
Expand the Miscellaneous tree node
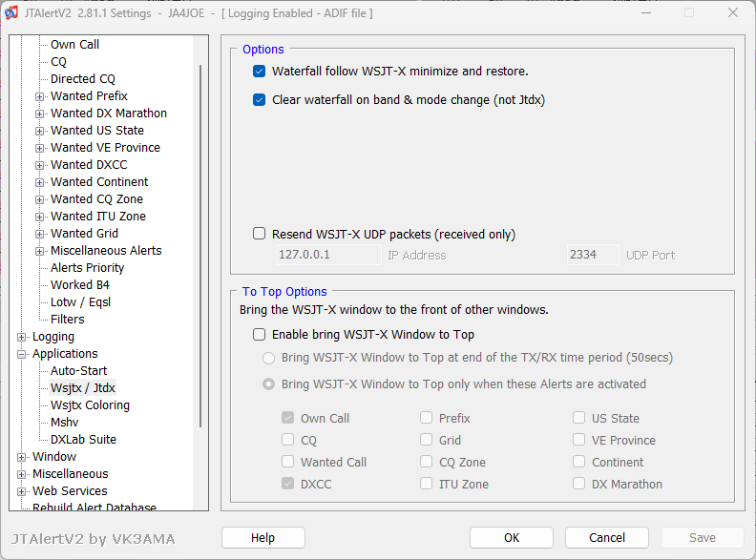click(x=21, y=475)
